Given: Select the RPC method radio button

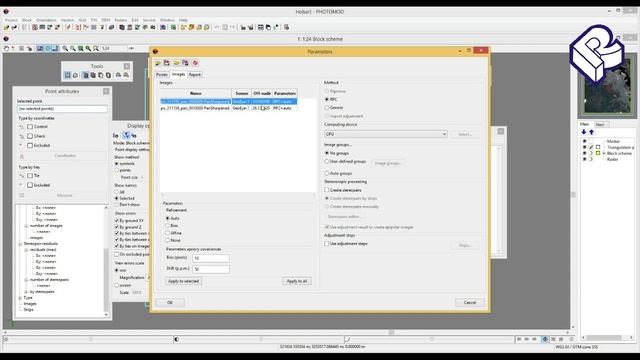Looking at the screenshot, I should 327,99.
